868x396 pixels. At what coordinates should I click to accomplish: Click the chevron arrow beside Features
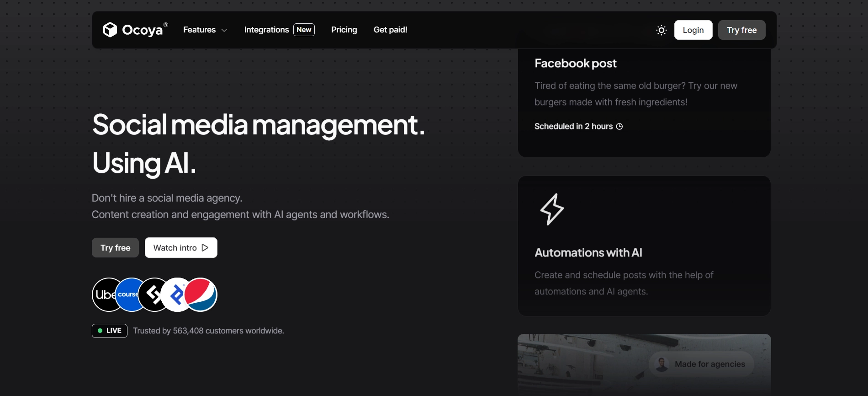tap(224, 30)
